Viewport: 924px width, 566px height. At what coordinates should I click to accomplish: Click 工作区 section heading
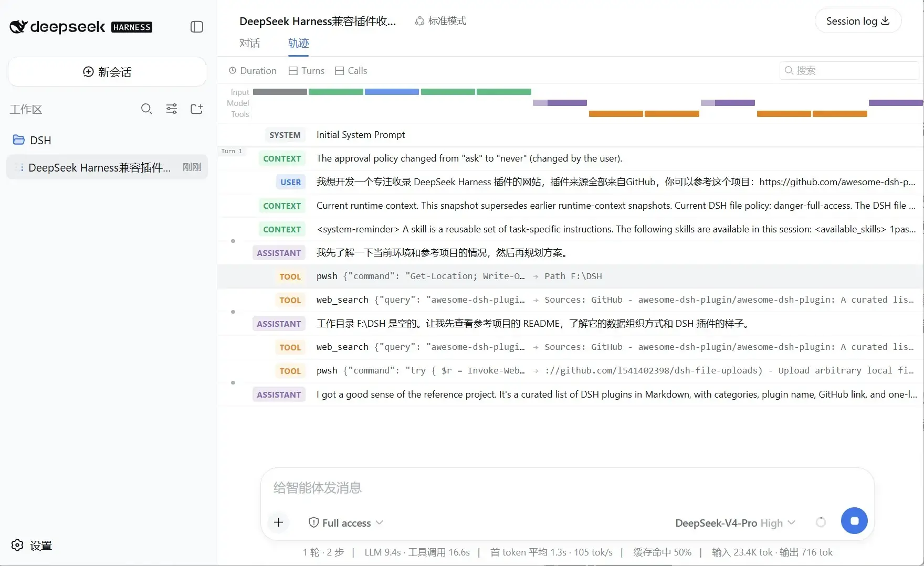point(26,109)
